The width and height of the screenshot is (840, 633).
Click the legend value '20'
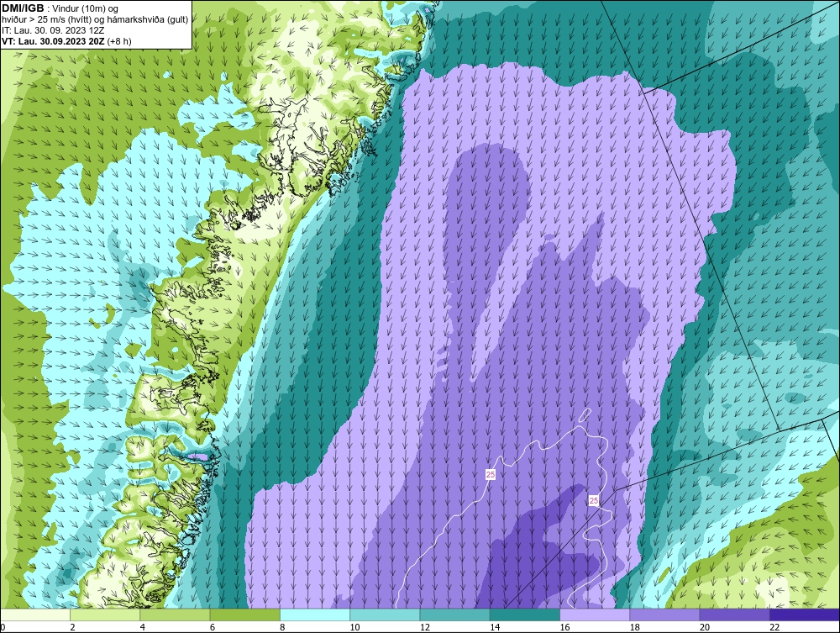tap(705, 628)
